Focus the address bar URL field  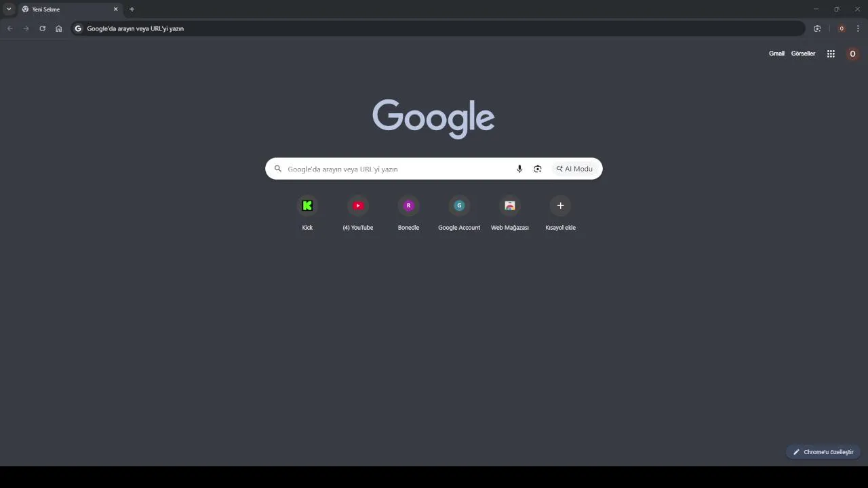(x=437, y=28)
